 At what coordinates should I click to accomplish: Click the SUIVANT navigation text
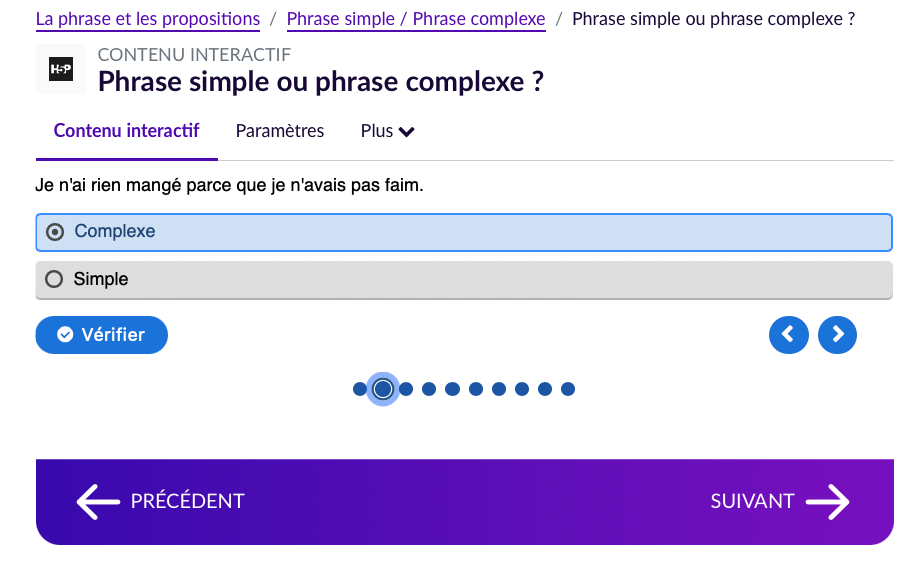tap(752, 502)
